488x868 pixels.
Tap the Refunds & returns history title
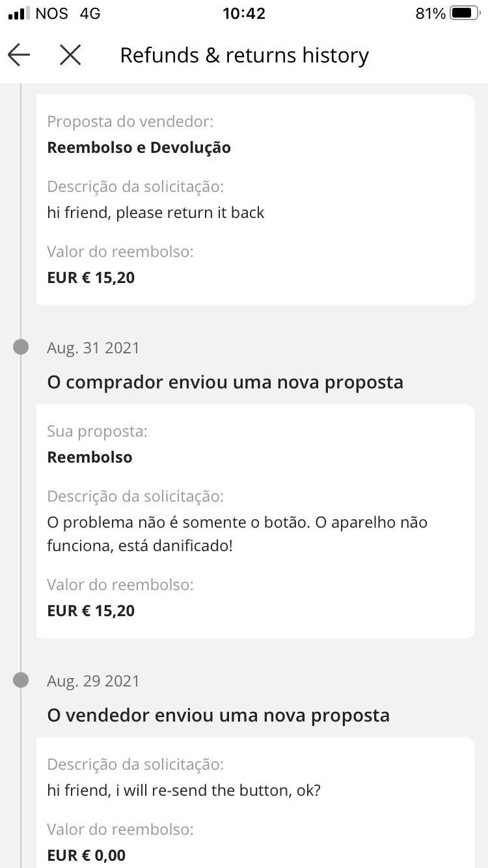click(x=244, y=55)
